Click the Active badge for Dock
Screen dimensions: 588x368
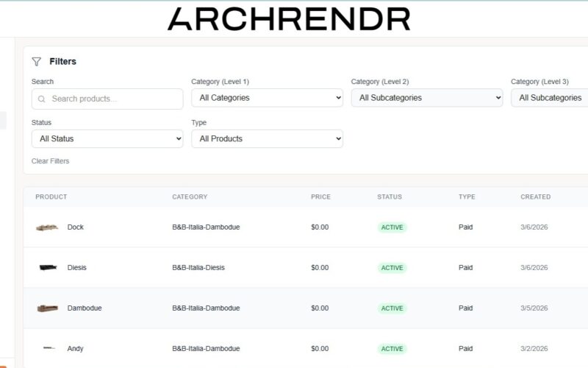point(392,227)
